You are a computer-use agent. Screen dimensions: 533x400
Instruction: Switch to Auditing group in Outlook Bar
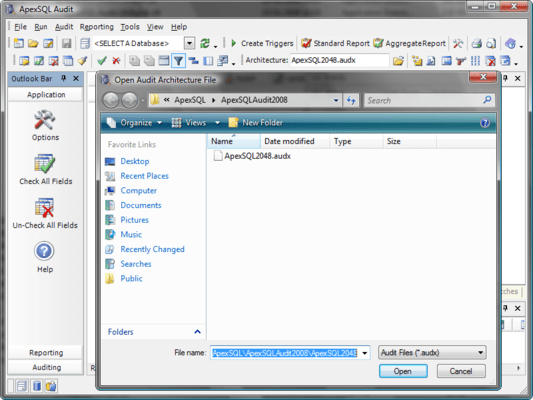point(46,367)
